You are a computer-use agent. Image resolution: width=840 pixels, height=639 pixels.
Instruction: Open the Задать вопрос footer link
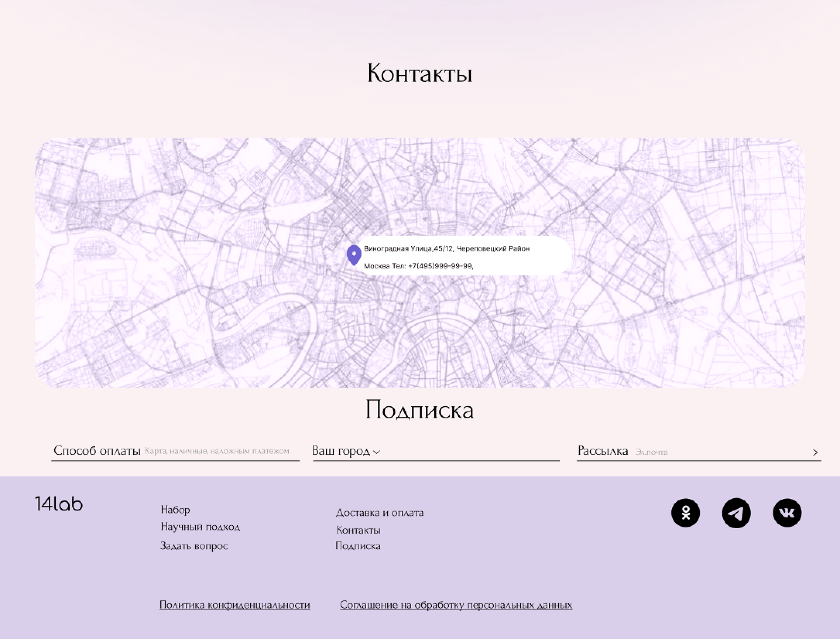(194, 546)
